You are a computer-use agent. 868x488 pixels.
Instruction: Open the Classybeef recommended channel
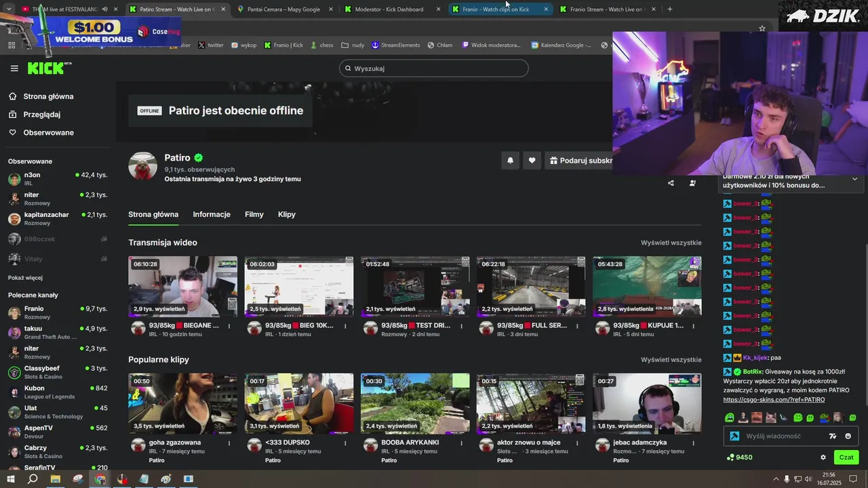coord(58,372)
